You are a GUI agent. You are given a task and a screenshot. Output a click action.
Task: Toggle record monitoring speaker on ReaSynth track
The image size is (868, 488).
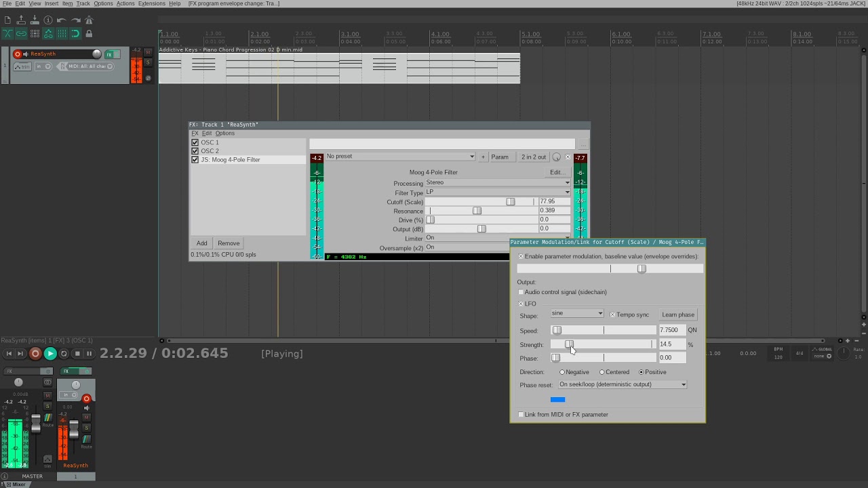tap(26, 54)
